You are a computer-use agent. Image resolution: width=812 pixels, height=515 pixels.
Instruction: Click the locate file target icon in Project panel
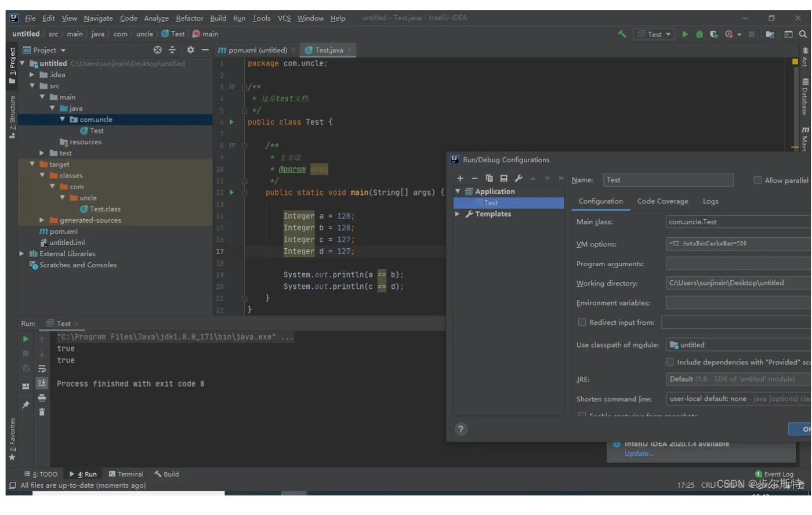point(157,50)
